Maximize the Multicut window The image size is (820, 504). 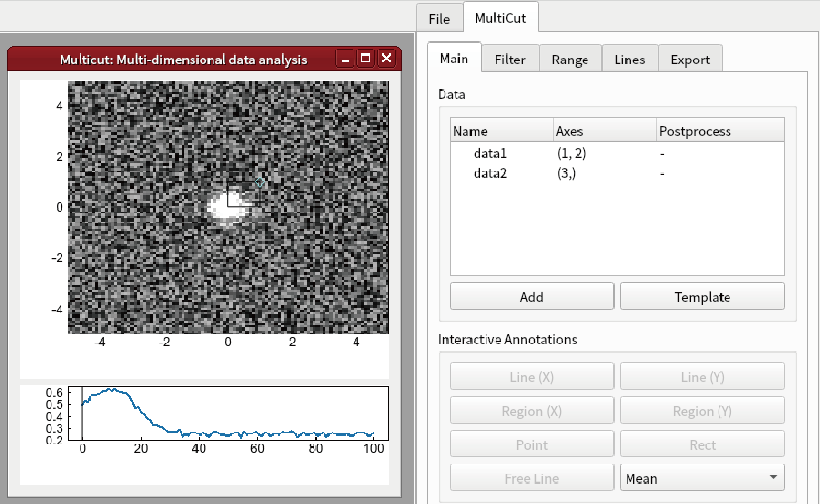366,59
